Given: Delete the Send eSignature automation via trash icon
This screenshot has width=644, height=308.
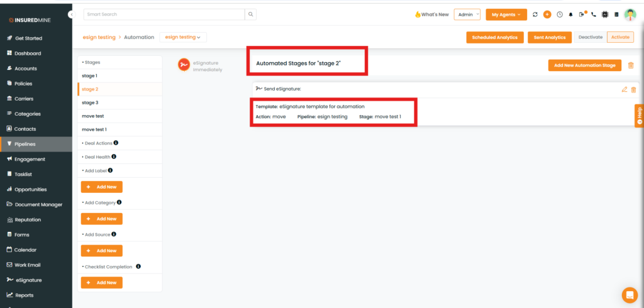Looking at the screenshot, I should point(633,89).
